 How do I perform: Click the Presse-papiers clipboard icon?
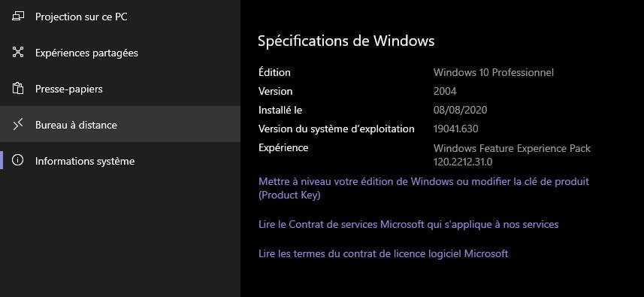point(18,88)
